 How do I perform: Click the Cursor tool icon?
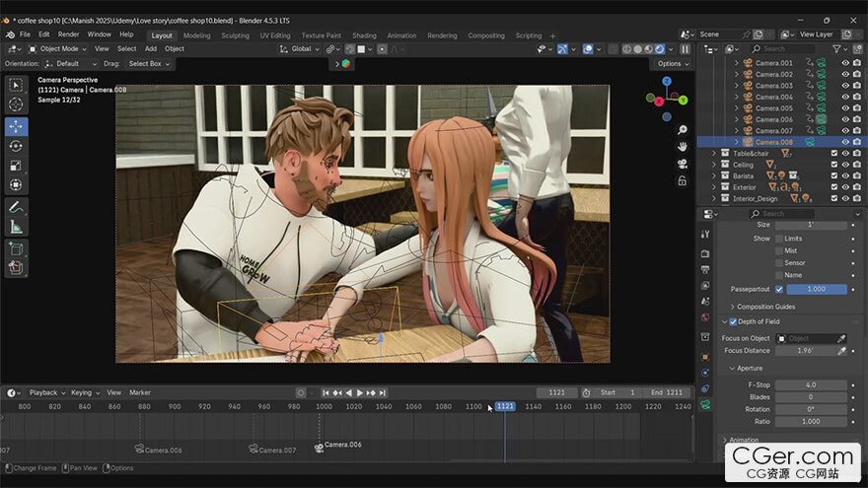click(x=16, y=105)
